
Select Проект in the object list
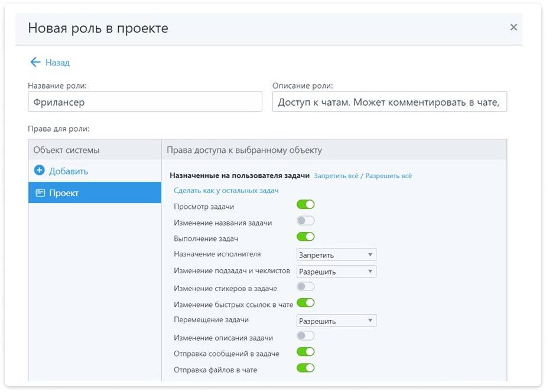(x=95, y=193)
